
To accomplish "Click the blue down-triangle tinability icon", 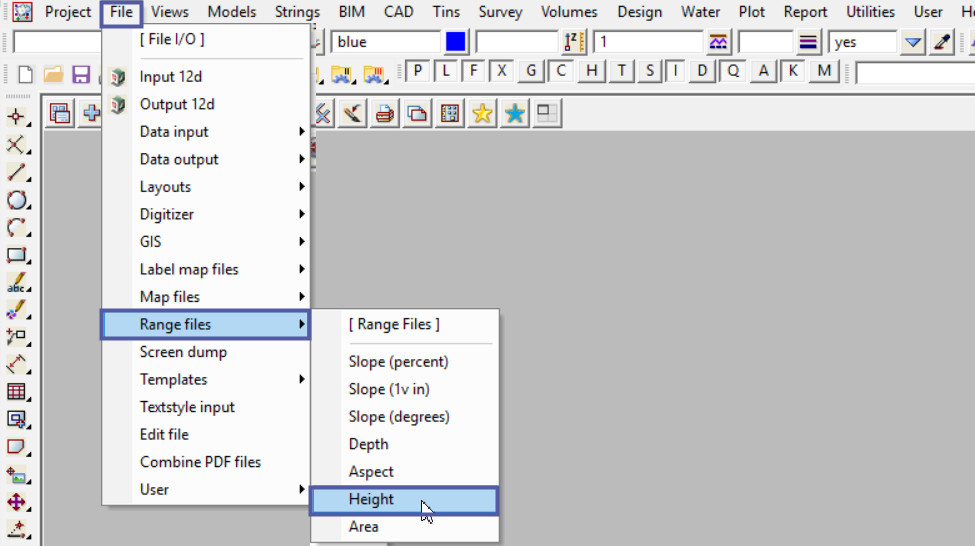I will click(913, 42).
